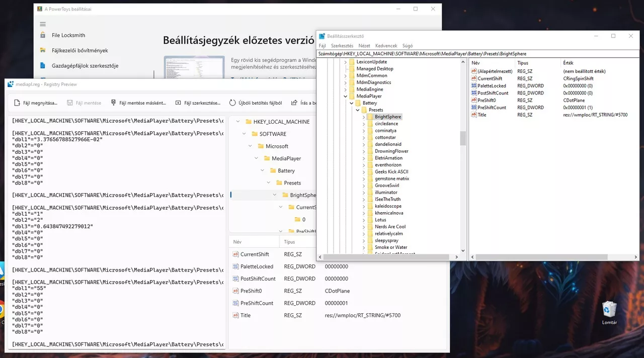This screenshot has height=358, width=644.
Task: Click the HKEY_LOCAL_MACHINE folder icon in Registry Preview
Action: tap(248, 122)
